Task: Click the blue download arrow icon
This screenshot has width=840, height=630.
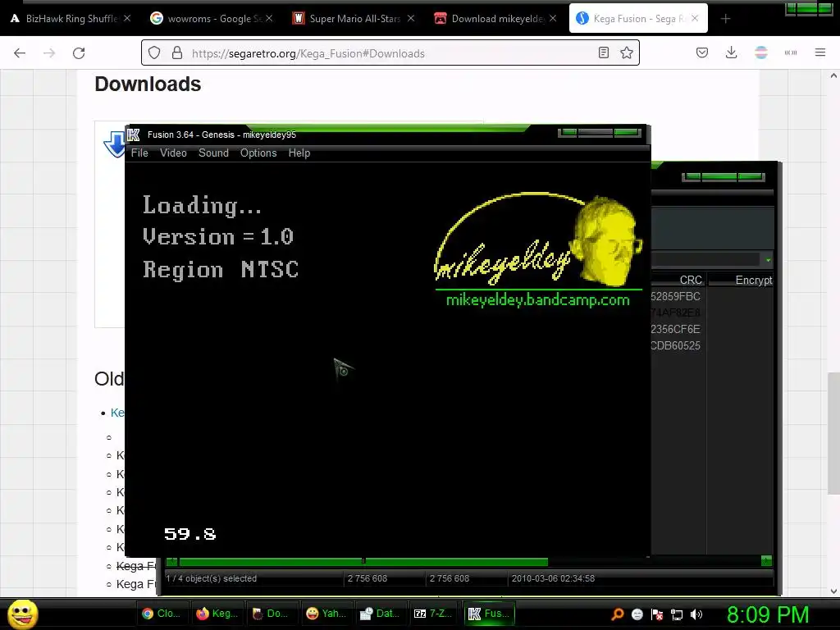Action: pos(114,144)
